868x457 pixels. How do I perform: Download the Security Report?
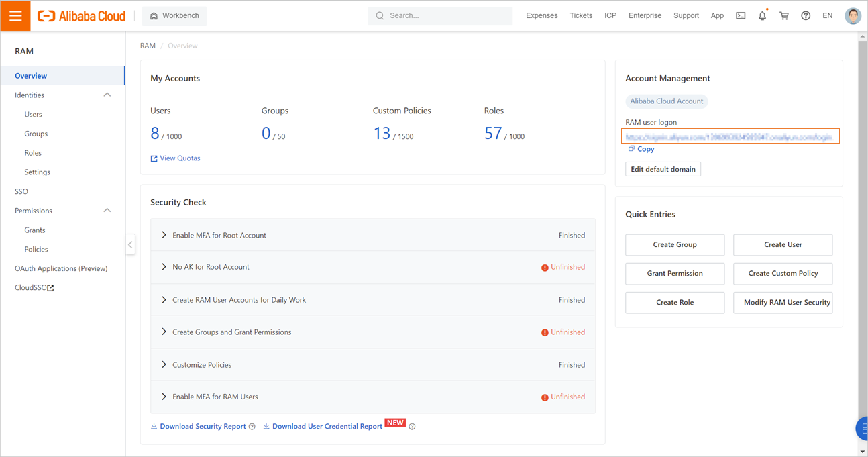pyautogui.click(x=198, y=427)
